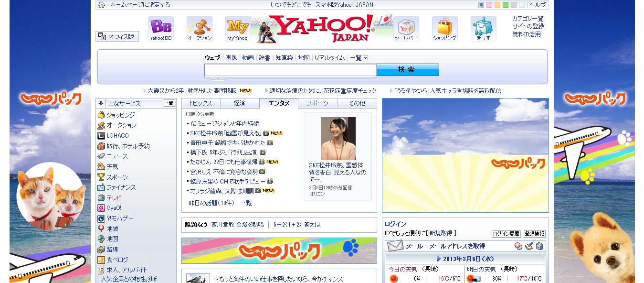Open the search suggestion pull-down under search box
The image size is (644, 283).
coord(218,79)
